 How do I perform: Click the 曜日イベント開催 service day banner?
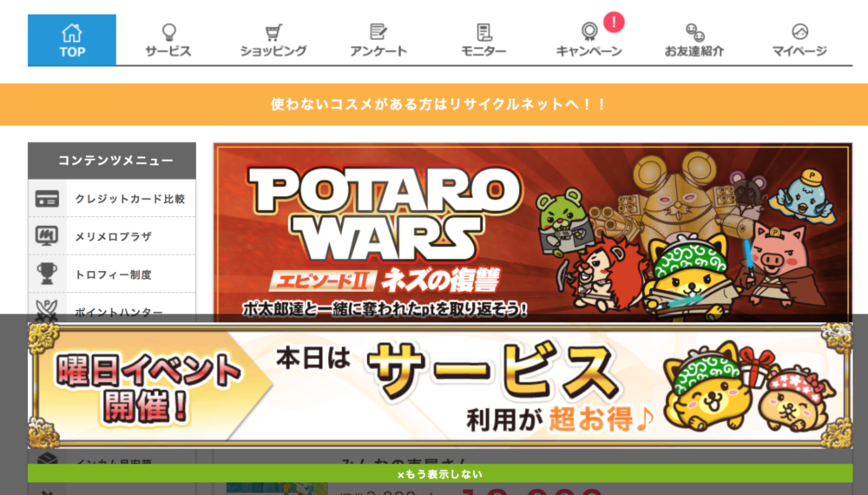pos(440,386)
